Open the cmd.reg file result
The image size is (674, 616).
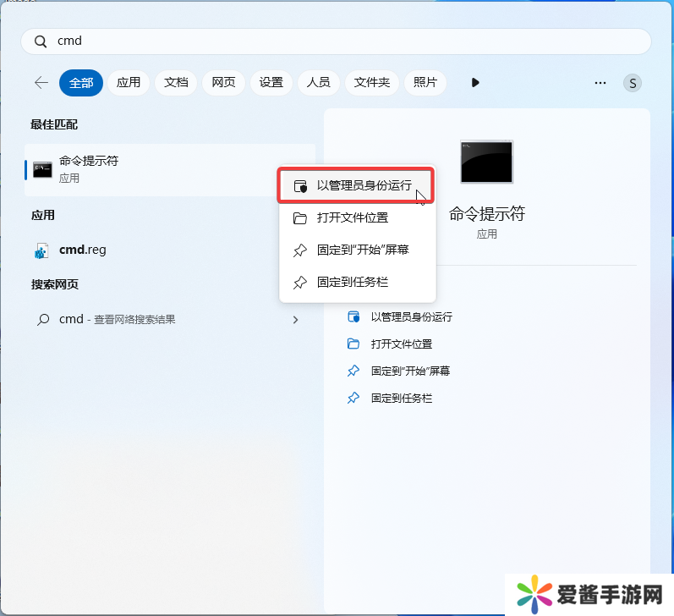[82, 250]
